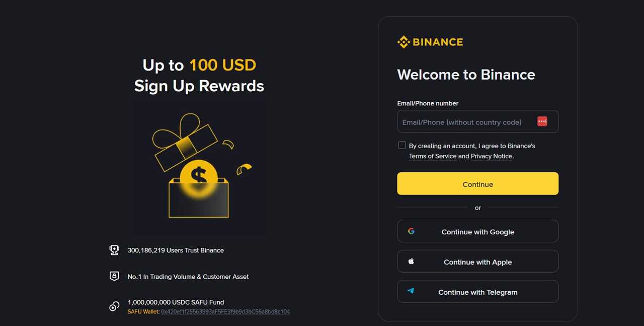Click the Binance logo icon

[x=403, y=42]
